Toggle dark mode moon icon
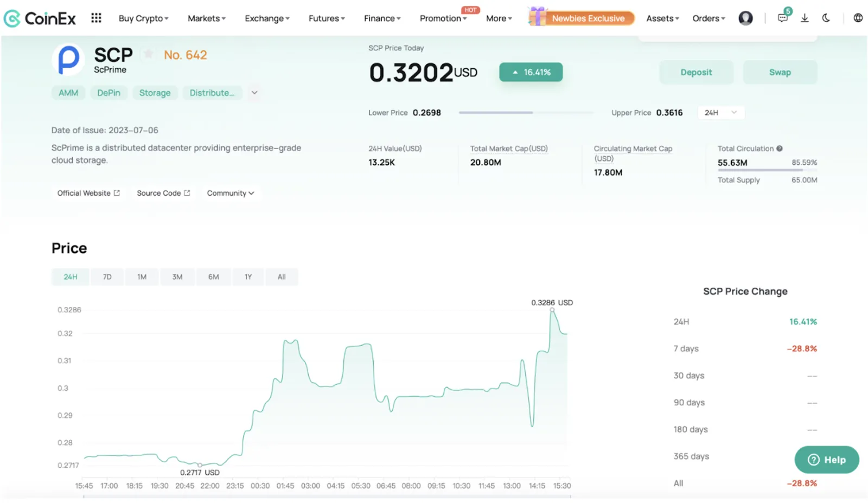The image size is (868, 503). (826, 18)
